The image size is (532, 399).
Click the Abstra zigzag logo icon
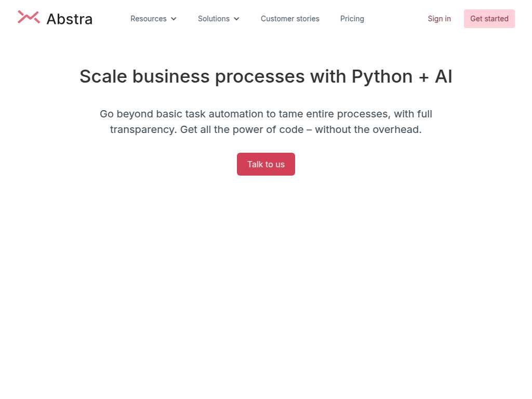(x=29, y=17)
